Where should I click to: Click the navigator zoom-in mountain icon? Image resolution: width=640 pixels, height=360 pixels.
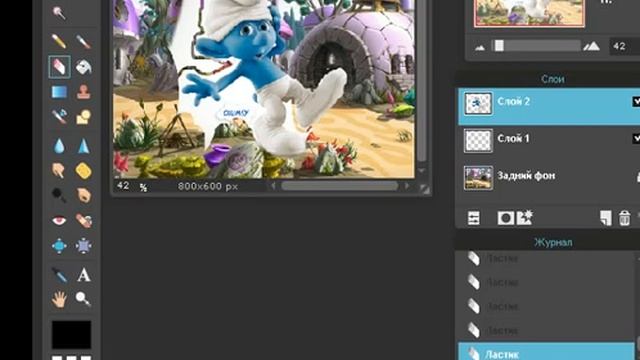[591, 46]
